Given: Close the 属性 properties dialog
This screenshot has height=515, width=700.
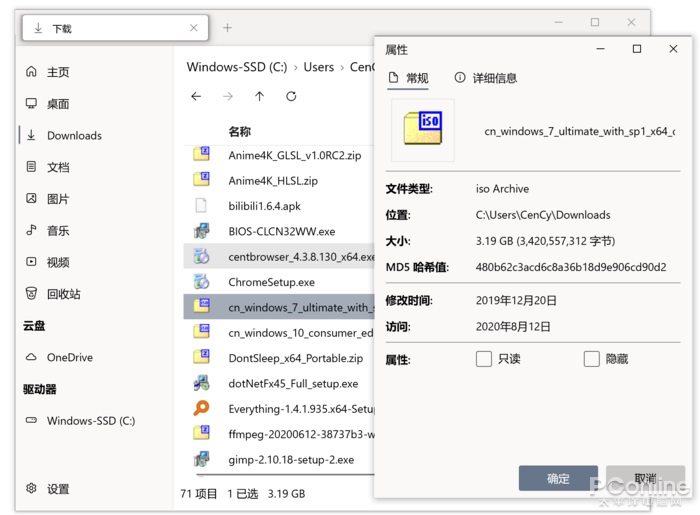Looking at the screenshot, I should [x=673, y=49].
